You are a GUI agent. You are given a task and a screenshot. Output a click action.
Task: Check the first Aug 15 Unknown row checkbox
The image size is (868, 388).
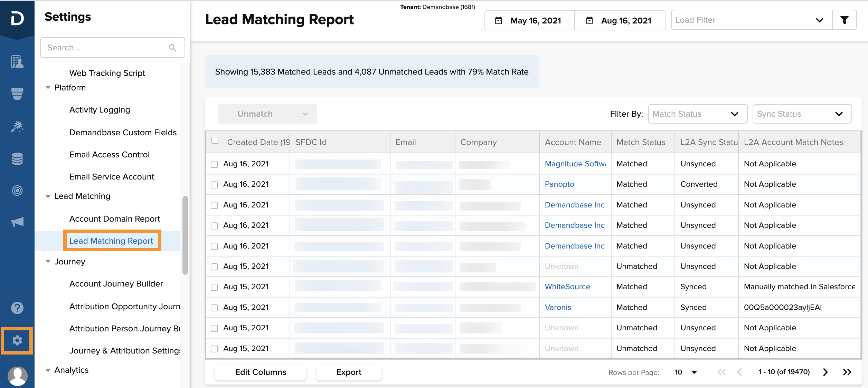click(x=214, y=267)
